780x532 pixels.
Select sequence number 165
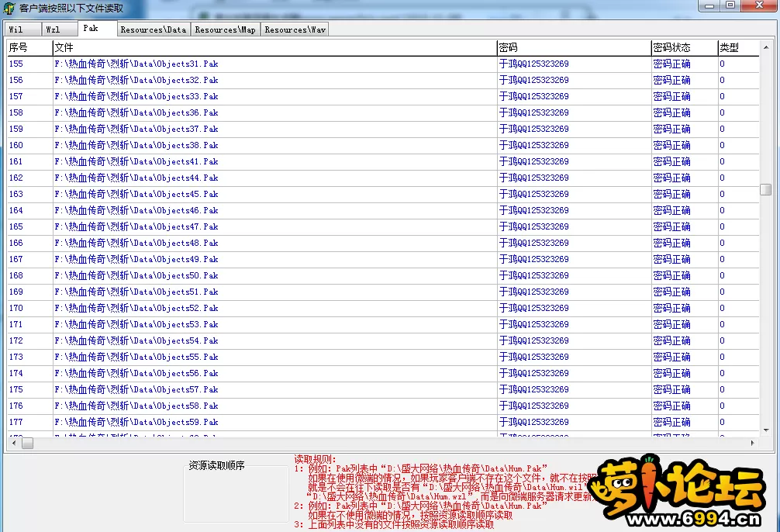click(16, 227)
